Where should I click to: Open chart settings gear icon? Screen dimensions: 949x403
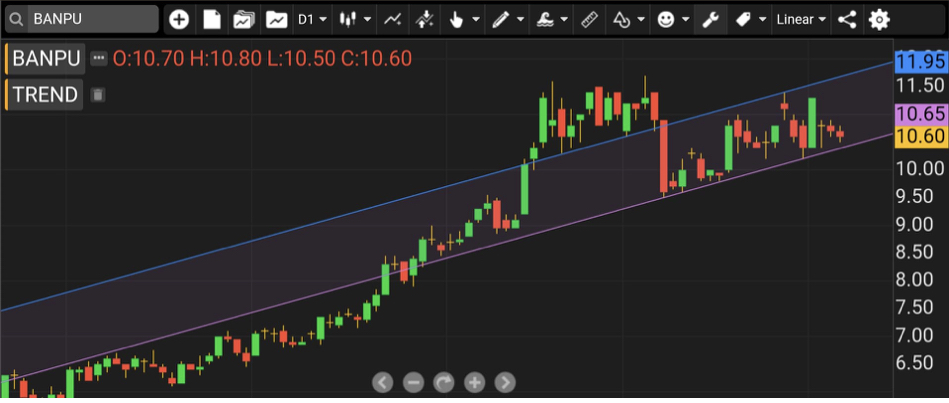[x=879, y=19]
